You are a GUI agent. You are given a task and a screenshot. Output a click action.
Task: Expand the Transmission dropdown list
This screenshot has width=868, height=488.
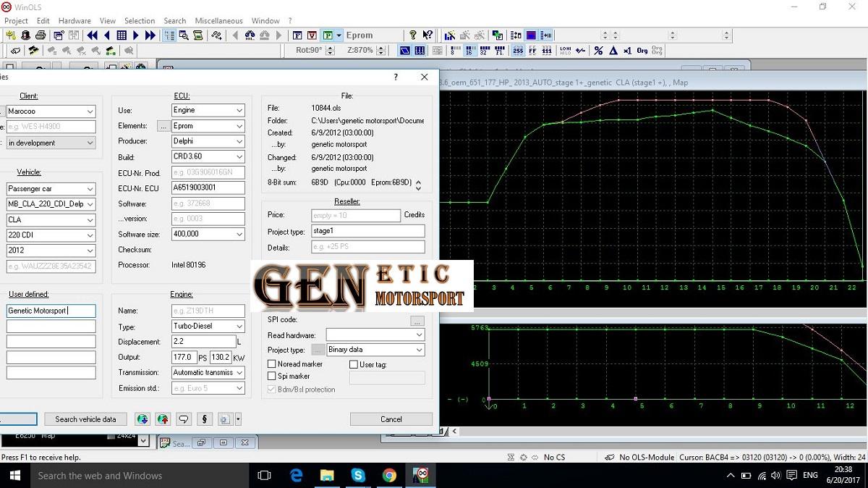(208, 372)
